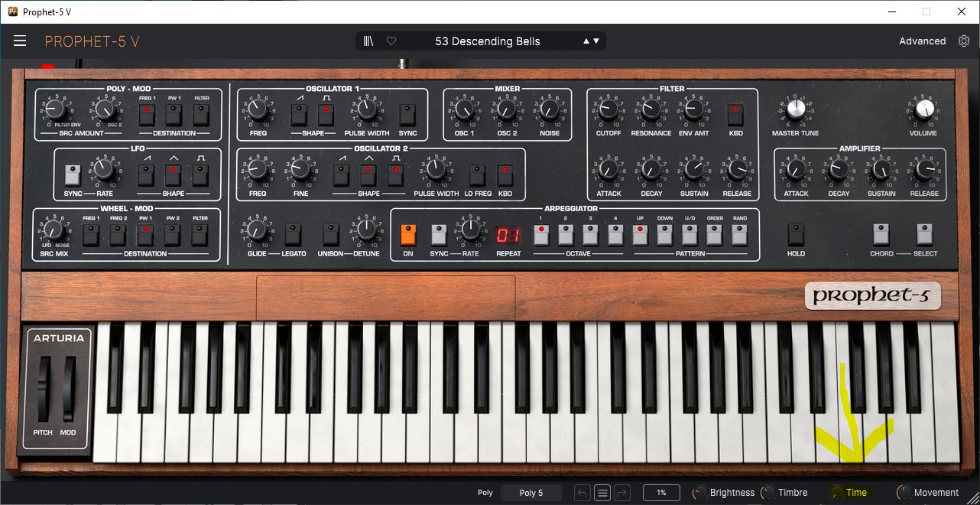980x505 pixels.
Task: Click the MOD wheel
Action: 70,389
